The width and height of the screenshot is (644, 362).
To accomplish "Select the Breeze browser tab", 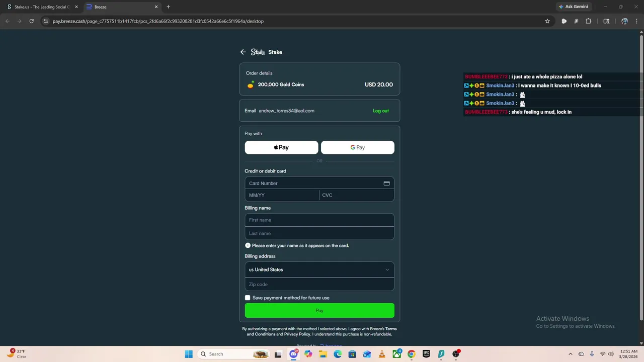I will click(122, 7).
